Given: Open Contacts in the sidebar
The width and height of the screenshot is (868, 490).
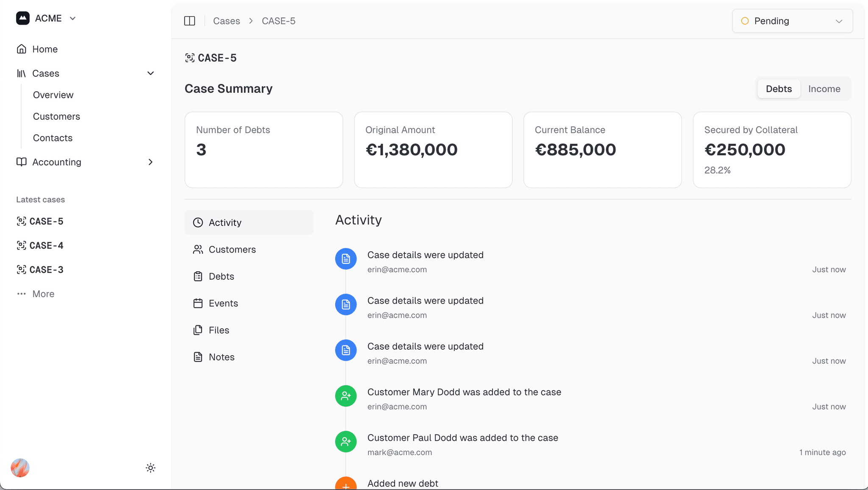Looking at the screenshot, I should point(53,138).
